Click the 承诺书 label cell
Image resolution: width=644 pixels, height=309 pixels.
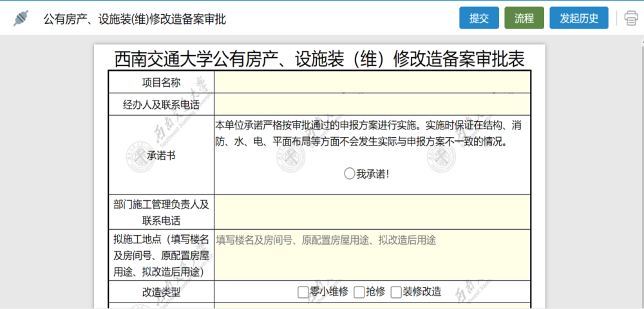[161, 156]
